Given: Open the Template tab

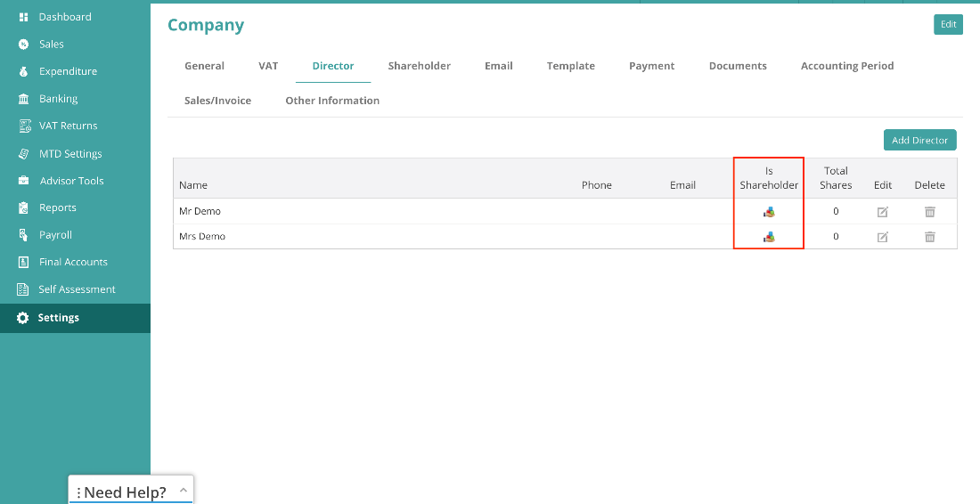Looking at the screenshot, I should pyautogui.click(x=570, y=66).
